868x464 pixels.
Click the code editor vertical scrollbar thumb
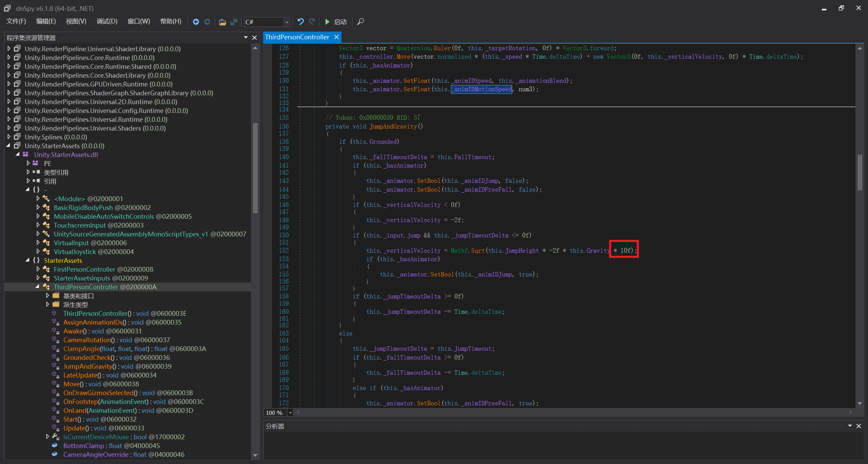point(860,172)
